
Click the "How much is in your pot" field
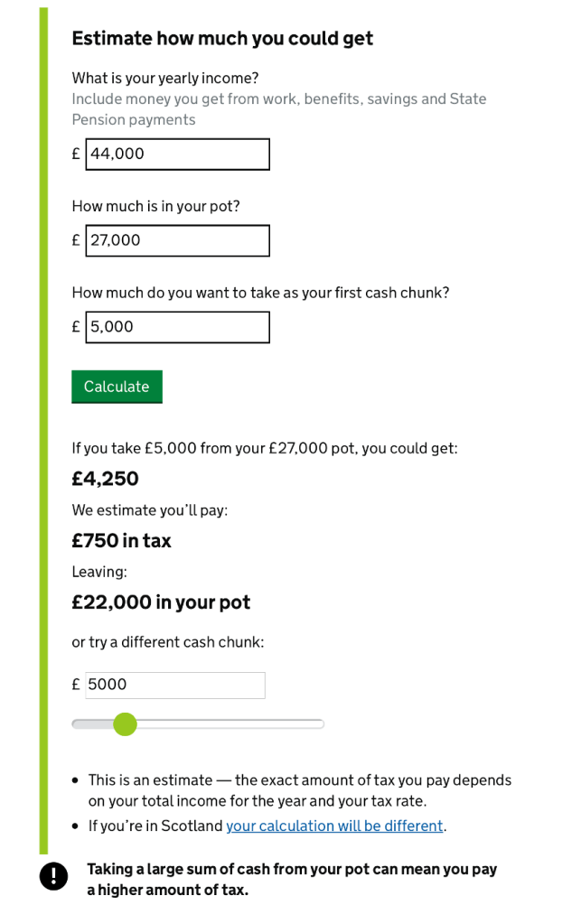click(x=177, y=240)
